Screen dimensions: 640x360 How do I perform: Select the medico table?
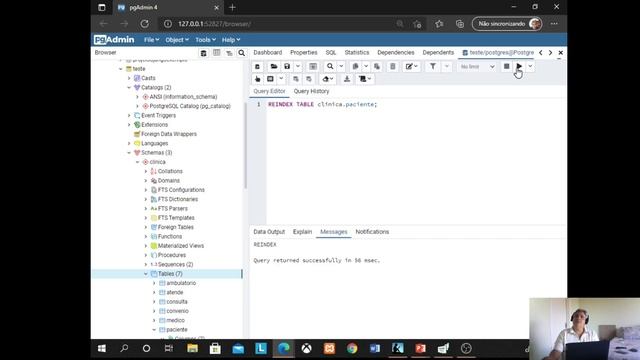[175, 320]
